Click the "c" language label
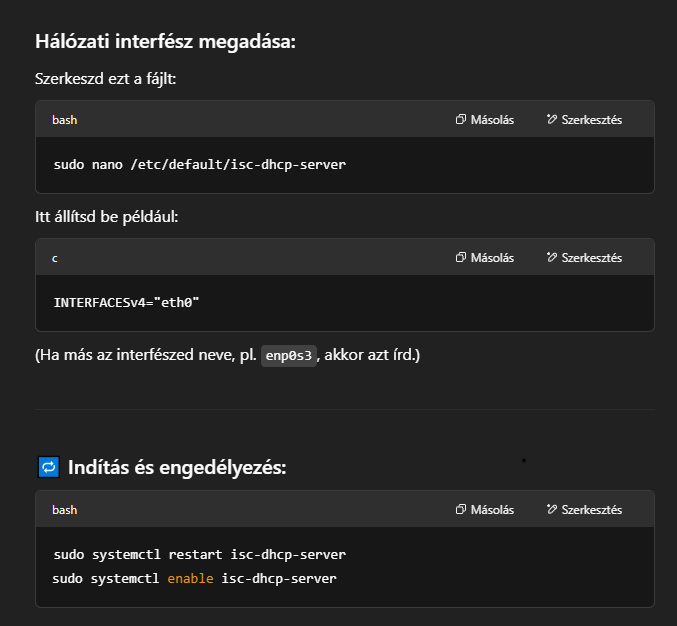Screen dimensions: 677x626 [x=55, y=258]
